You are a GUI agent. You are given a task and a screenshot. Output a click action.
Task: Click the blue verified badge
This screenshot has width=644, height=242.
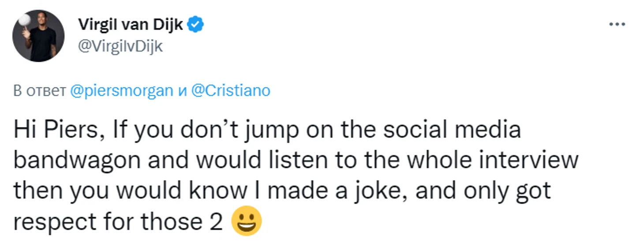pyautogui.click(x=196, y=25)
